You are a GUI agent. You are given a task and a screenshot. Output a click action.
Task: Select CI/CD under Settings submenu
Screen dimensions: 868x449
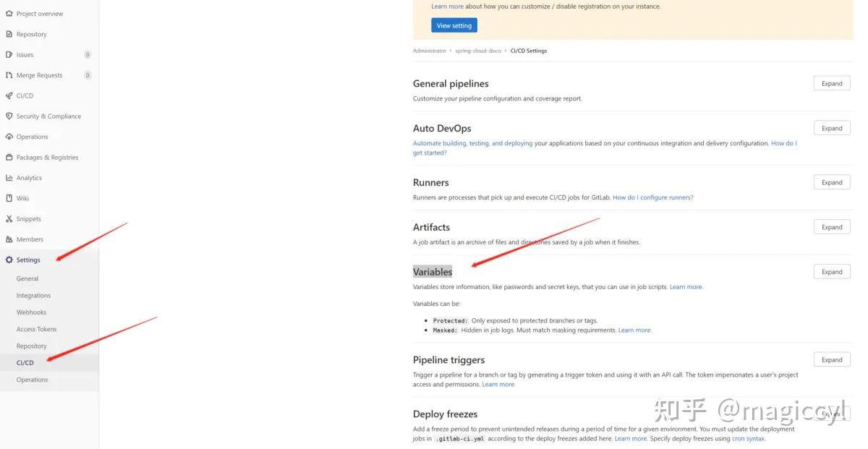(x=25, y=363)
